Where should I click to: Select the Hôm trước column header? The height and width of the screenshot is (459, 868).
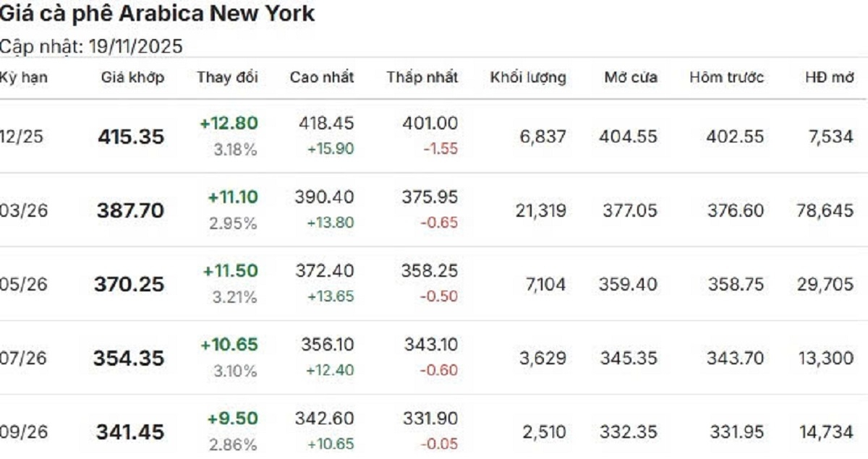pyautogui.click(x=726, y=77)
